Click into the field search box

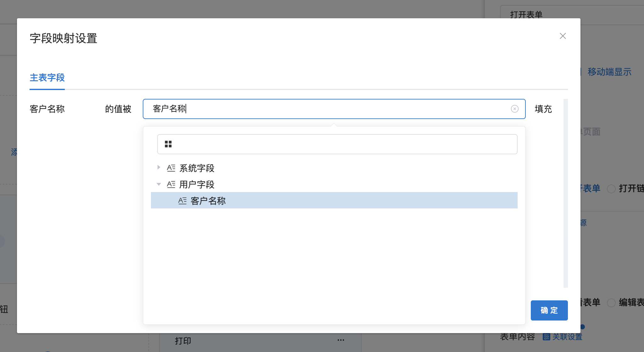coord(343,144)
